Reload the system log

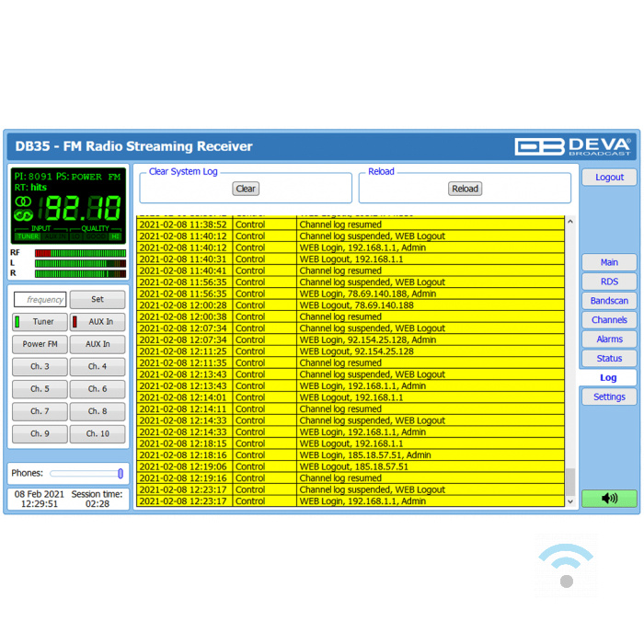pos(465,189)
